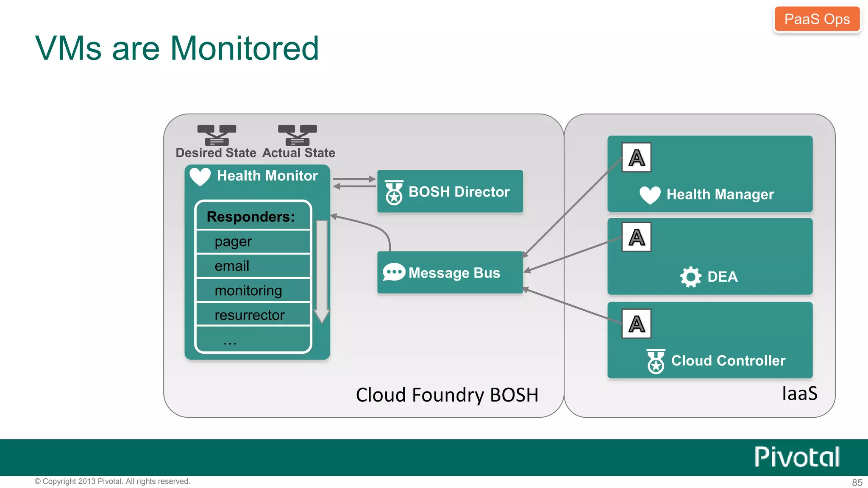Click the VMs are Monitored slide title
The image size is (868, 488).
click(177, 48)
